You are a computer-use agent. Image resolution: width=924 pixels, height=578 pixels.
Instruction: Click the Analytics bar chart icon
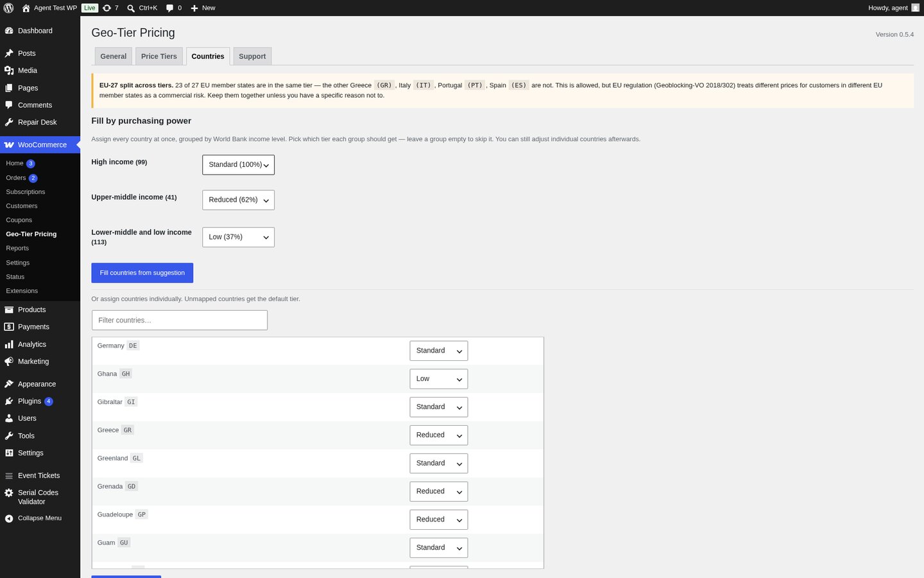[x=9, y=344]
